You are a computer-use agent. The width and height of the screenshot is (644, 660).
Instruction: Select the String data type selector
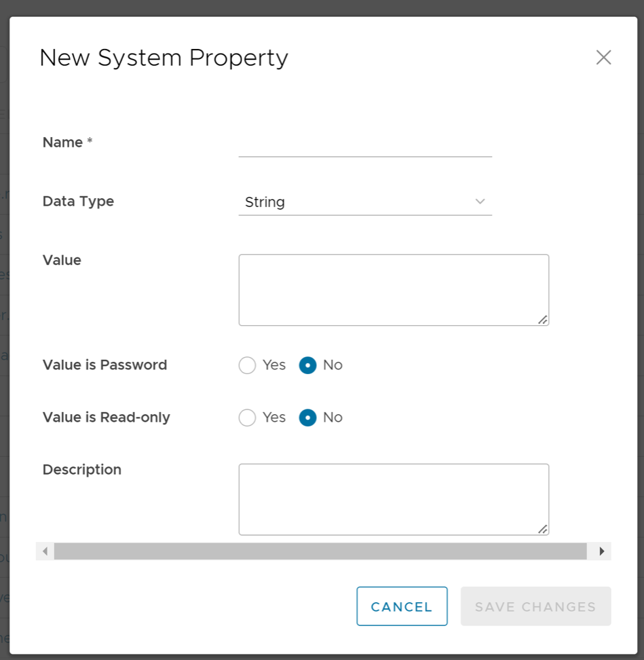(364, 202)
